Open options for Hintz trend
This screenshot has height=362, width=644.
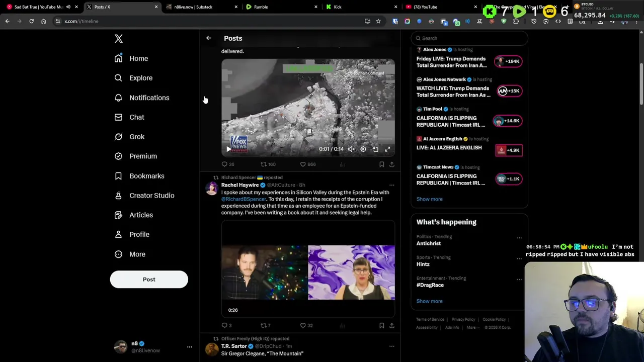(519, 258)
